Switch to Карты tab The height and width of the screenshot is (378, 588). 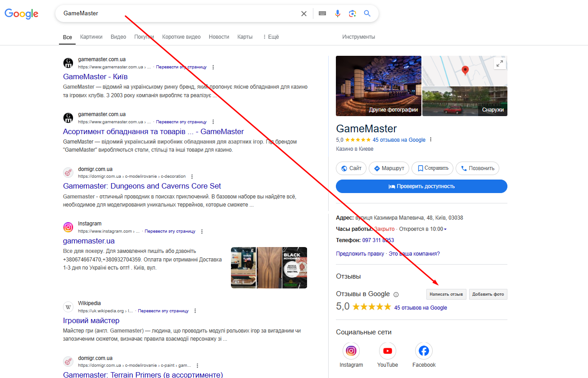pyautogui.click(x=245, y=37)
